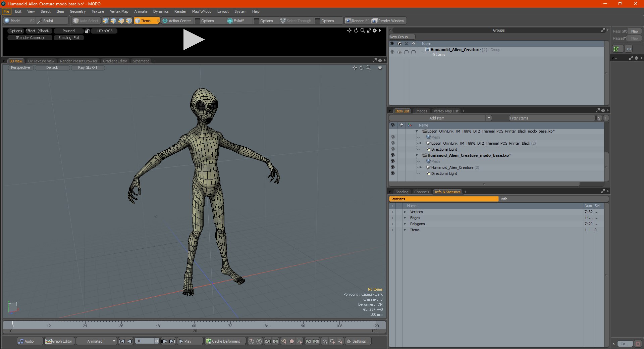Switch to Channels tab
This screenshot has height=349, width=644.
[x=422, y=192]
